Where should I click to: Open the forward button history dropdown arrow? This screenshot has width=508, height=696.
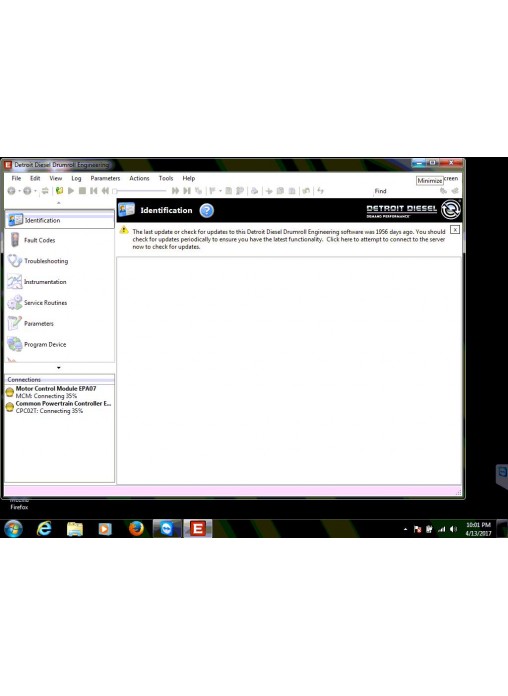coord(35,191)
